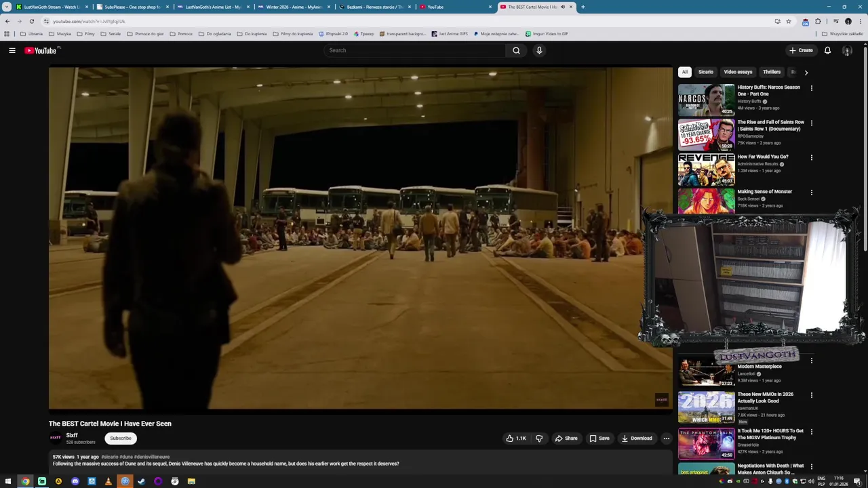
Task: Click the video player to pause playback
Action: coord(360,238)
